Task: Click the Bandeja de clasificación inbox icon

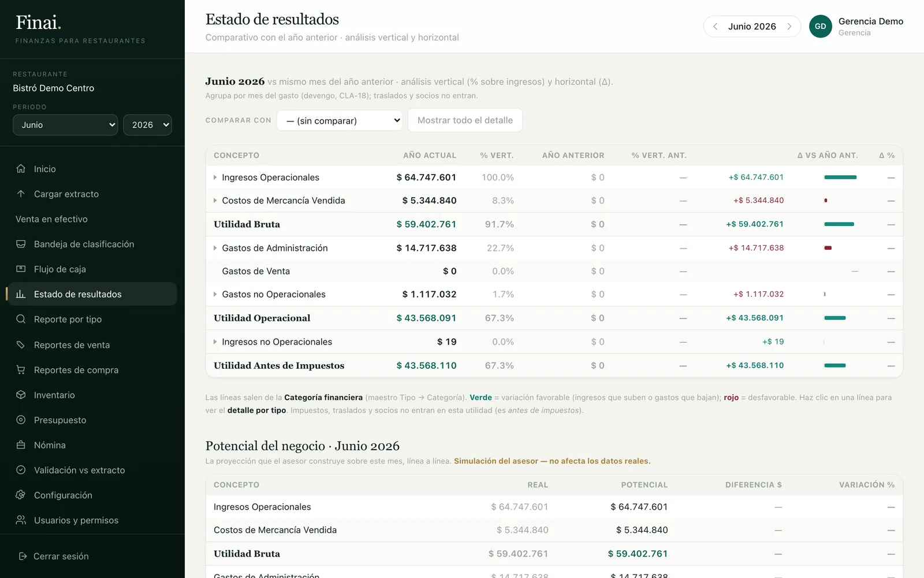Action: coord(21,244)
